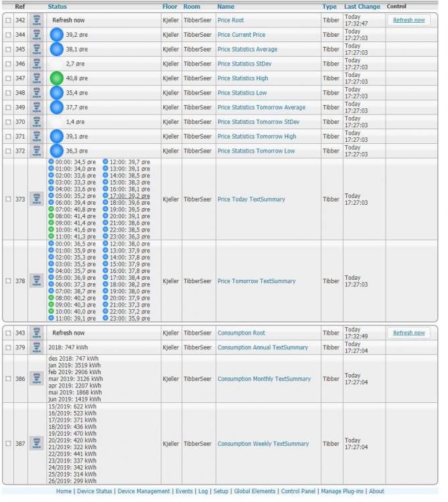Check the box for ref 349
The width and height of the screenshot is (448, 502).
(8, 108)
